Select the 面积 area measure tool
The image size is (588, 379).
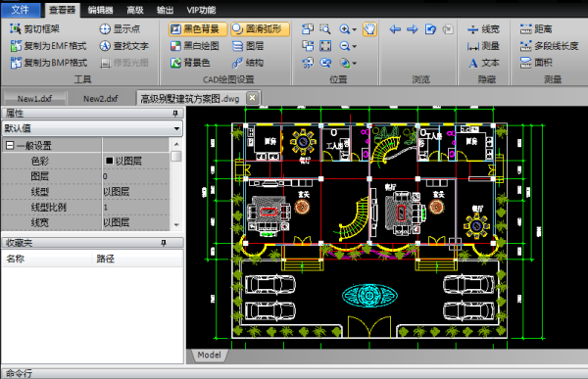pos(536,63)
